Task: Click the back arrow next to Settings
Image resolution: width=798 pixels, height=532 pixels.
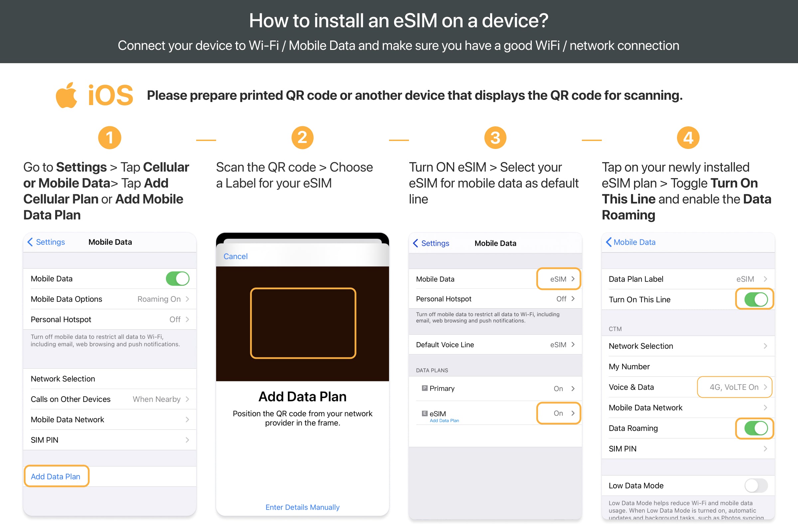Action: tap(30, 242)
